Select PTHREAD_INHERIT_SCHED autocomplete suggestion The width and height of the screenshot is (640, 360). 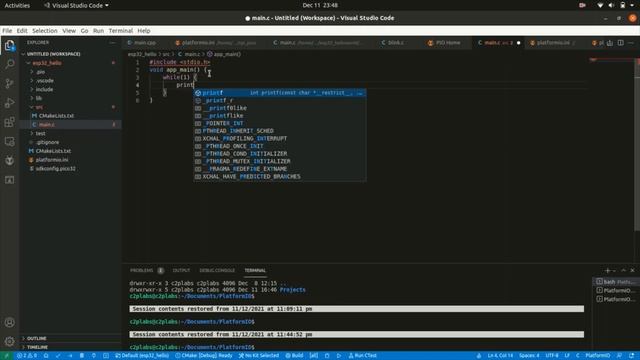coord(280,131)
